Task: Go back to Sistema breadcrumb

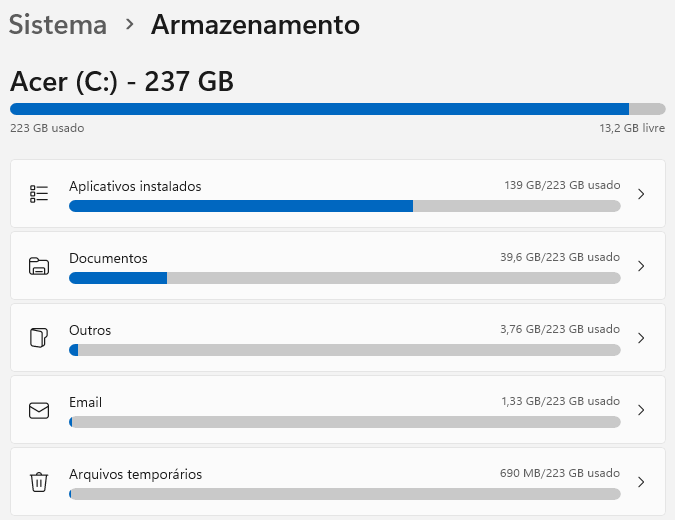Action: (58, 25)
